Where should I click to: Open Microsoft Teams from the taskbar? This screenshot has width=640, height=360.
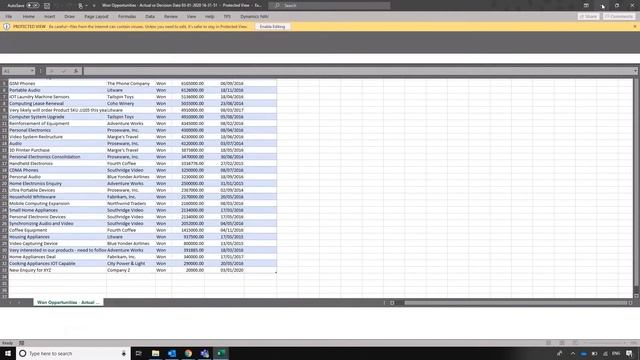tap(204, 353)
